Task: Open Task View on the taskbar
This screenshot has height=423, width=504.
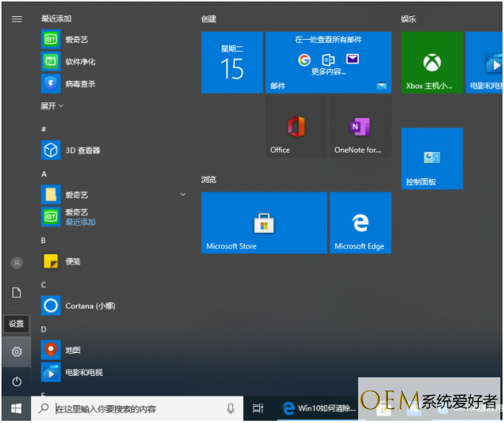Action: [258, 408]
